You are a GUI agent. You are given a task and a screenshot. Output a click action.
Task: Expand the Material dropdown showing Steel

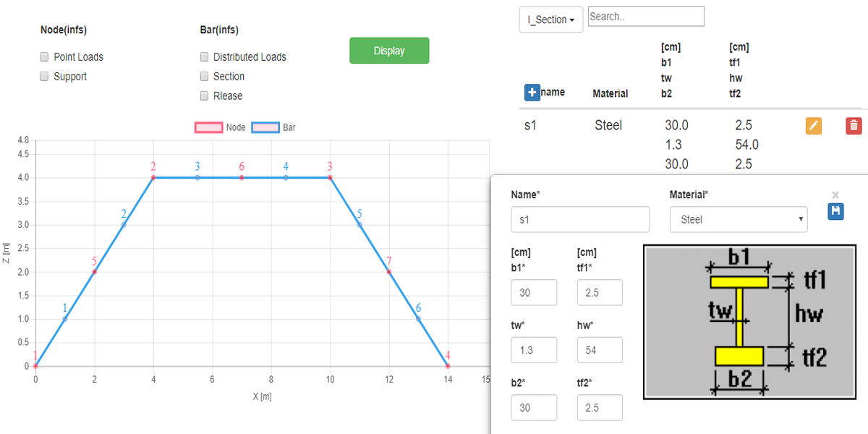pyautogui.click(x=739, y=219)
